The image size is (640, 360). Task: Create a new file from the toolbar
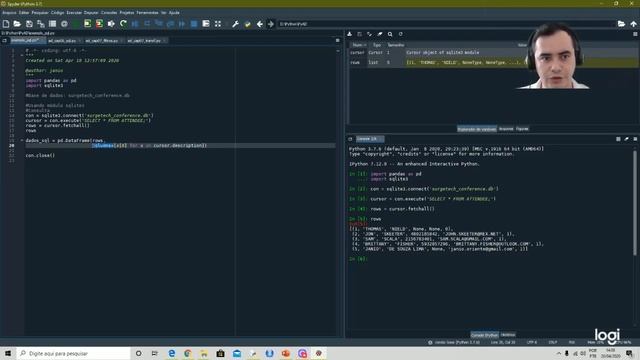point(6,24)
